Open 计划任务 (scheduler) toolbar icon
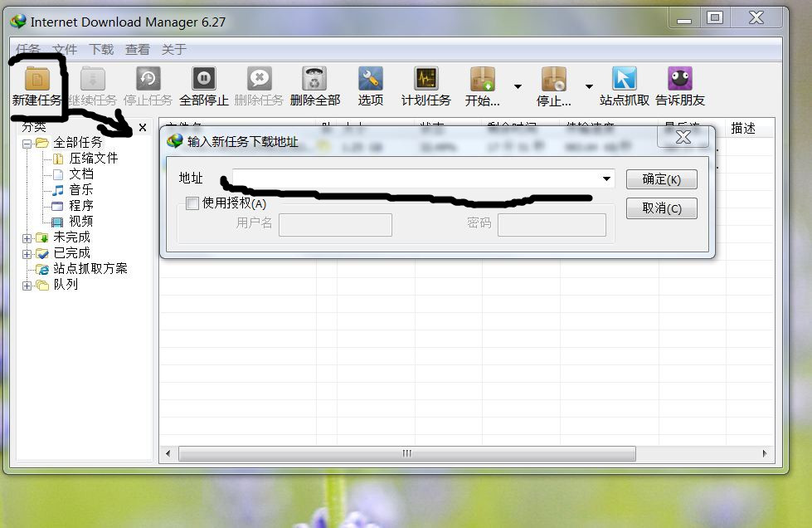Screen dimensions: 812x528 pos(426,79)
